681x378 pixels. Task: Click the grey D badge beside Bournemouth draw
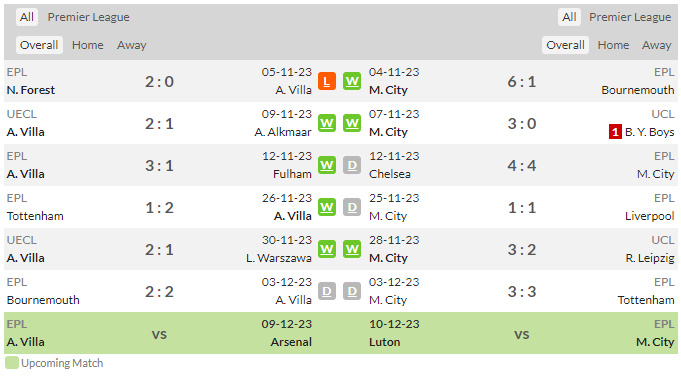pyautogui.click(x=327, y=291)
